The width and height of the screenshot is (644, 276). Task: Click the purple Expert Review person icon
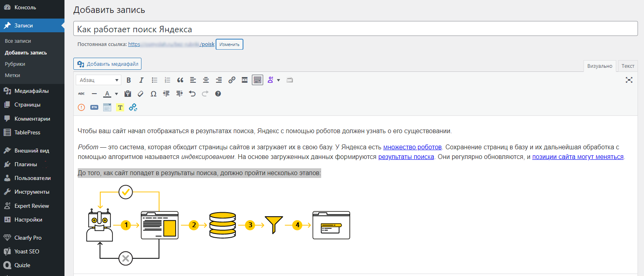pos(270,80)
